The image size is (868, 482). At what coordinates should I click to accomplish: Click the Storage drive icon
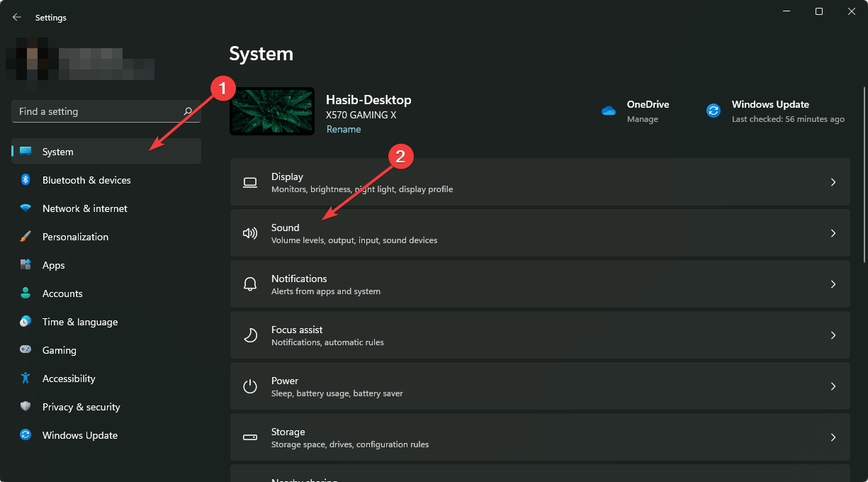[x=250, y=437]
